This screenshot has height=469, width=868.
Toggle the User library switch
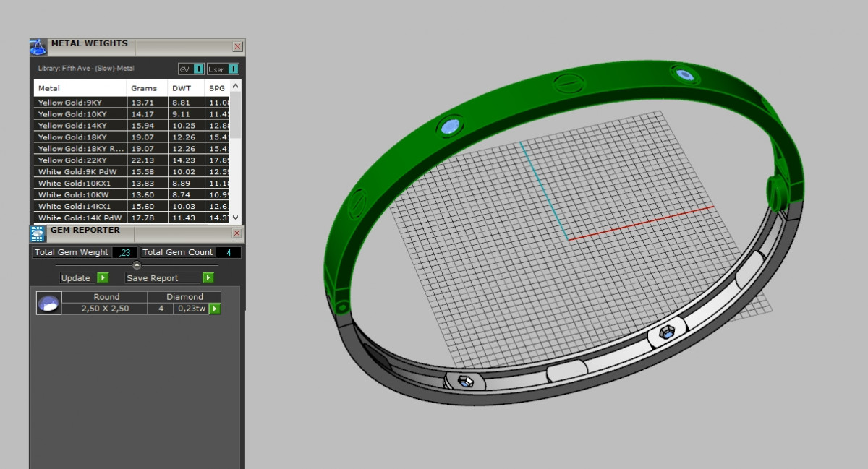(x=223, y=69)
